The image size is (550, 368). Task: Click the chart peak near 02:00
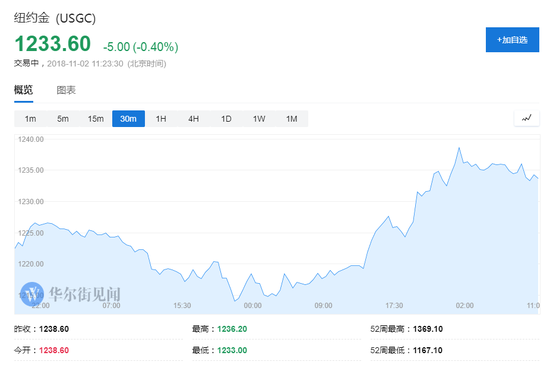click(x=459, y=148)
